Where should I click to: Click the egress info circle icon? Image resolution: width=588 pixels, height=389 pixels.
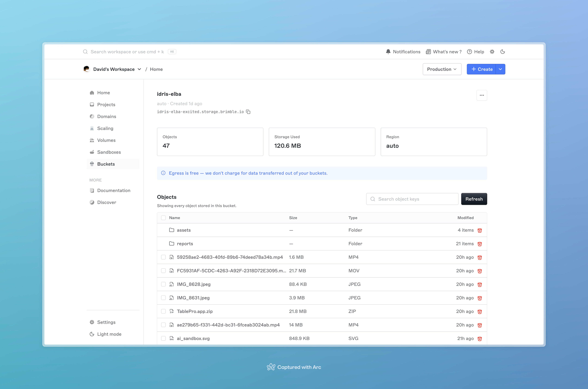(x=163, y=173)
